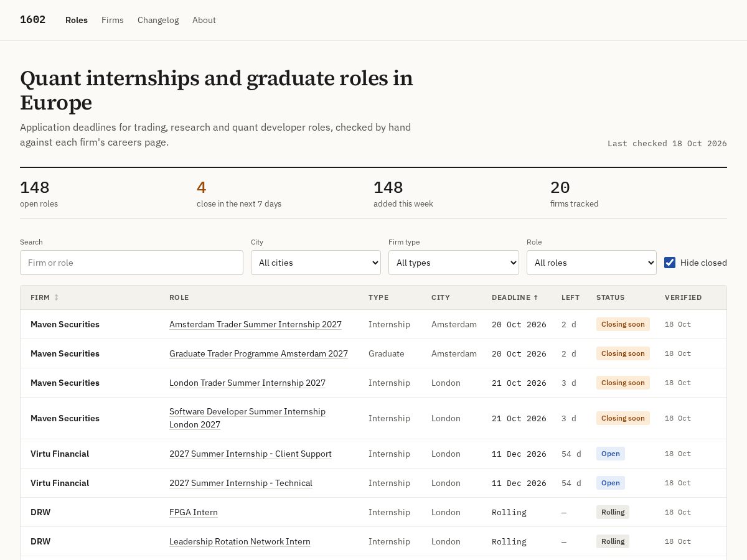Viewport: 747px width, 560px height.
Task: Click Closing soon badge for Amsterdam Trader Internship
Action: click(623, 324)
